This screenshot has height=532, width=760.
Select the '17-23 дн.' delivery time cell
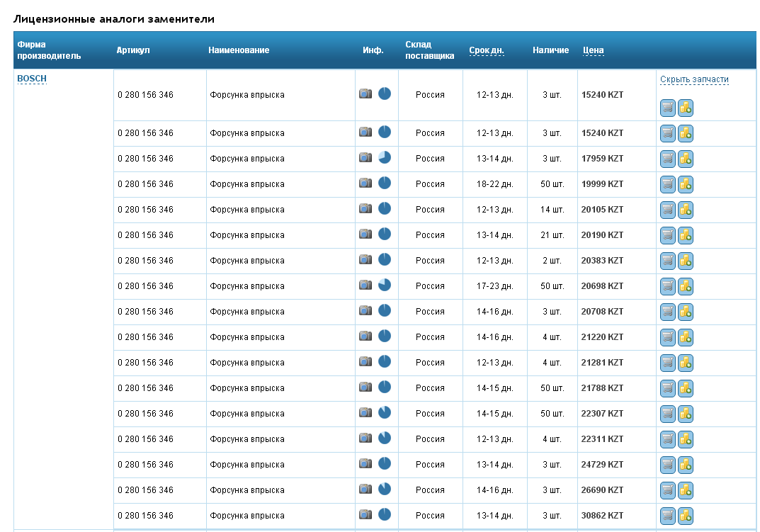(495, 286)
